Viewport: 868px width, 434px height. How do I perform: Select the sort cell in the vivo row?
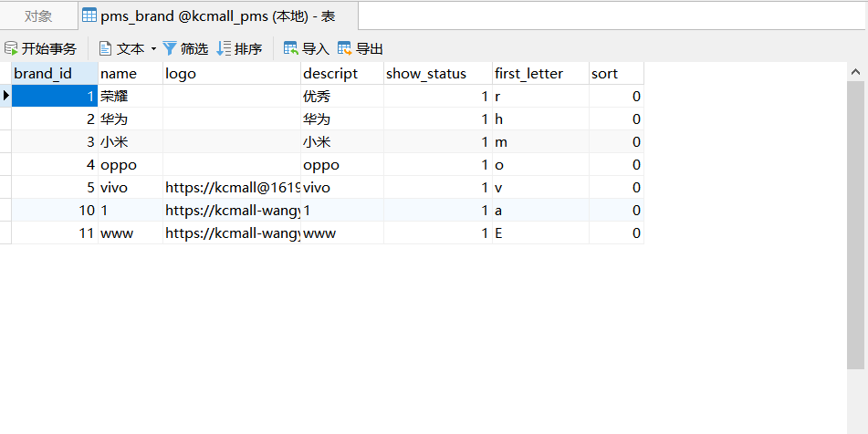tap(616, 188)
